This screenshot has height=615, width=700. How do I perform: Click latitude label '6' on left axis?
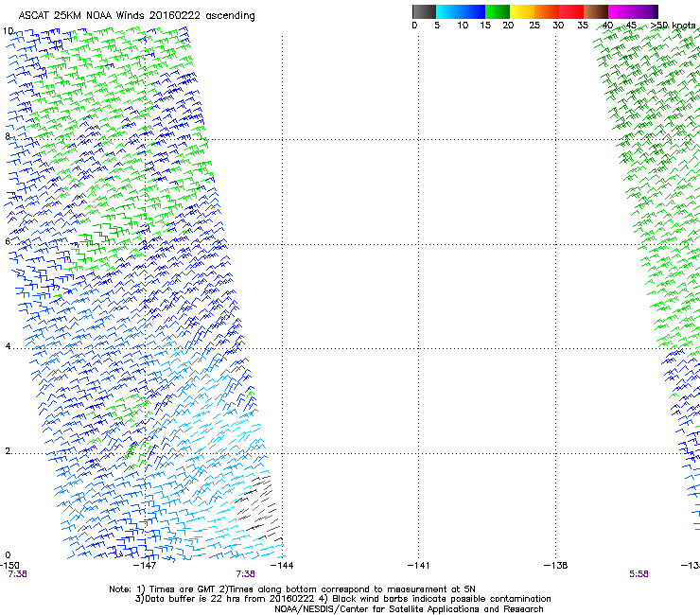(8, 241)
